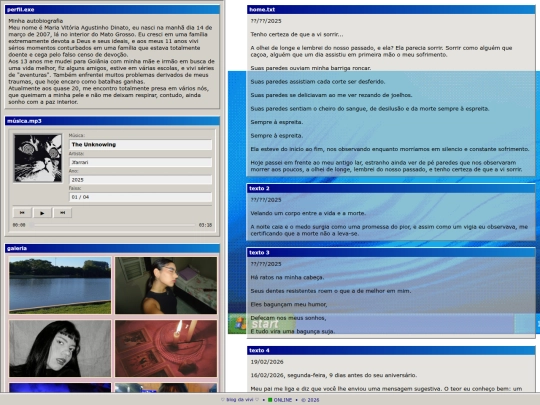
Task: Click the line 'Há ratos na minha cabeça.'
Action: pyautogui.click(x=287, y=277)
